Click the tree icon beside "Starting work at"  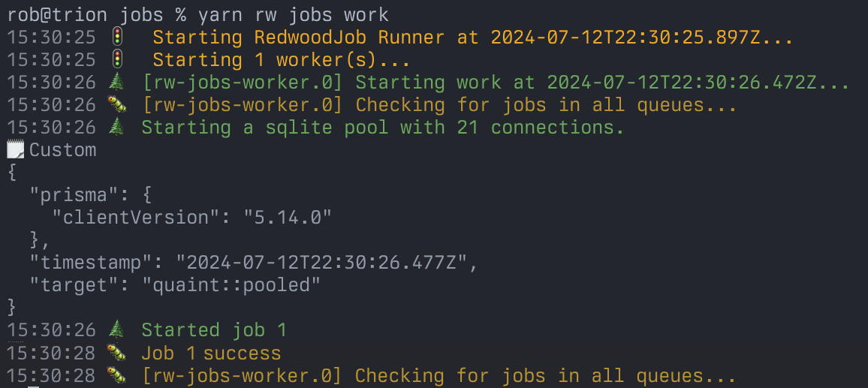click(116, 82)
